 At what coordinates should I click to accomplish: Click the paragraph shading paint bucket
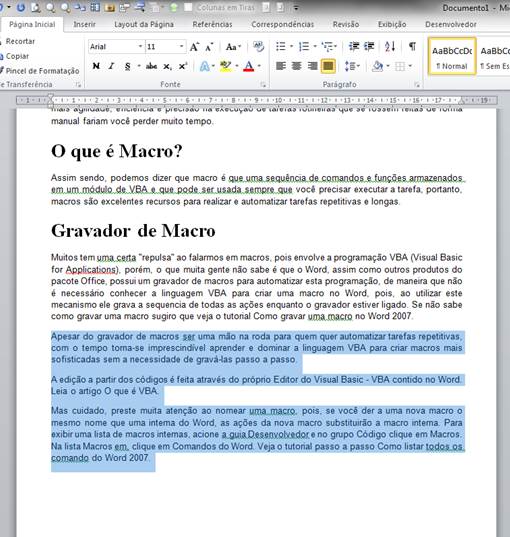point(377,66)
